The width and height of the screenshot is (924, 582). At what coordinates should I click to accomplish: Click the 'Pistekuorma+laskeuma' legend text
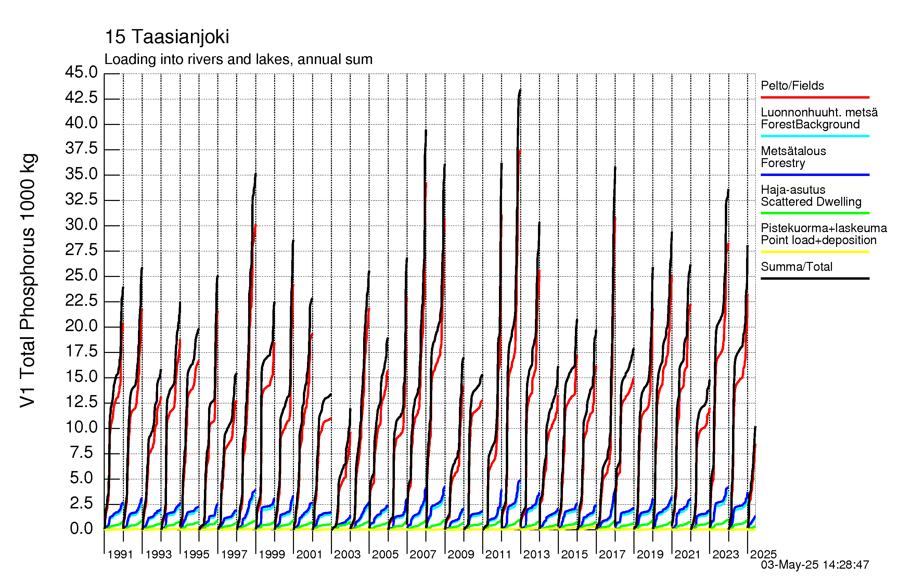click(824, 228)
